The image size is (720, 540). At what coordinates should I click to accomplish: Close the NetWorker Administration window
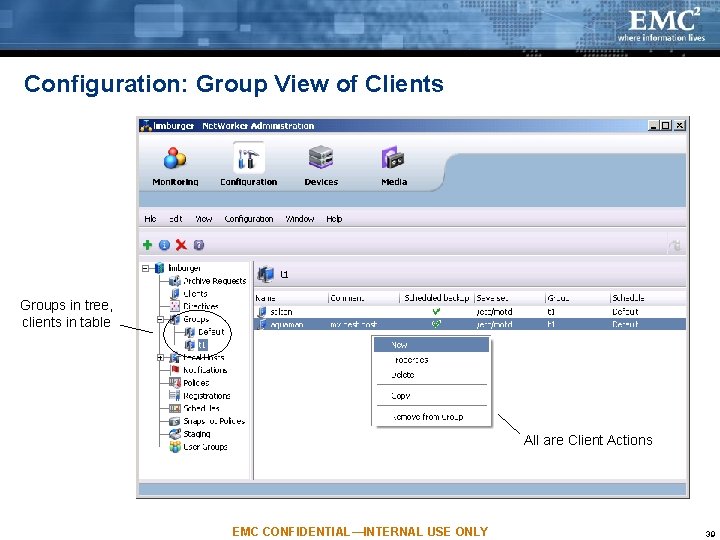(x=680, y=125)
